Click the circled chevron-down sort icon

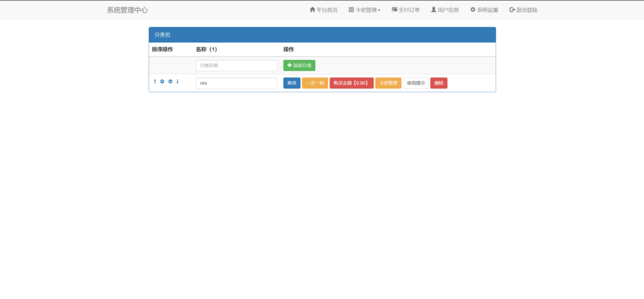coord(170,82)
